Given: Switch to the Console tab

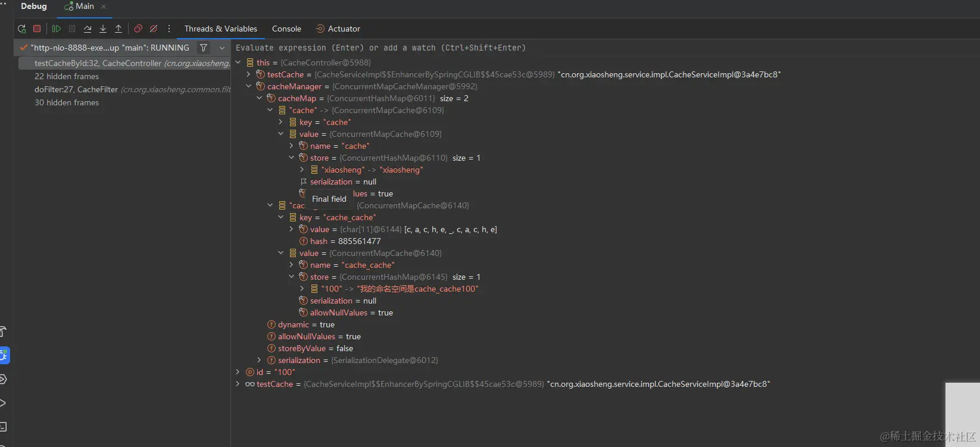Looking at the screenshot, I should click(286, 29).
